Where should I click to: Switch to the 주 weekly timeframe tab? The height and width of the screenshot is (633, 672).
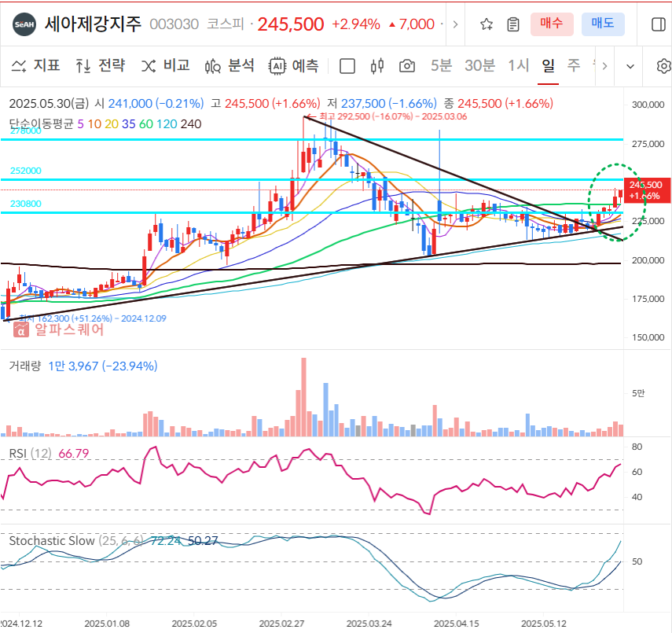point(574,66)
